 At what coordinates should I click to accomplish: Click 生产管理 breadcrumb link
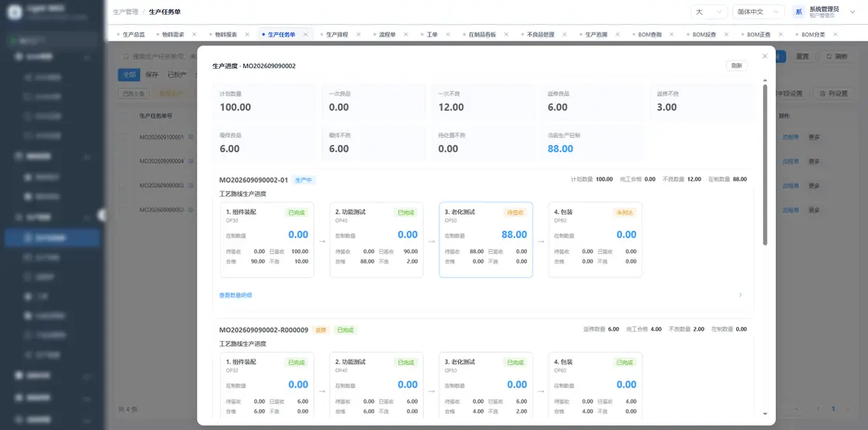click(x=125, y=12)
